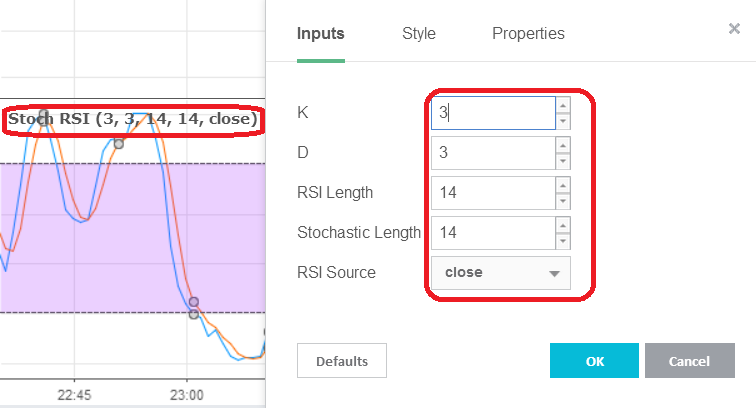This screenshot has width=756, height=408.
Task: Decrement Stochastic Length using down arrow
Action: point(563,241)
